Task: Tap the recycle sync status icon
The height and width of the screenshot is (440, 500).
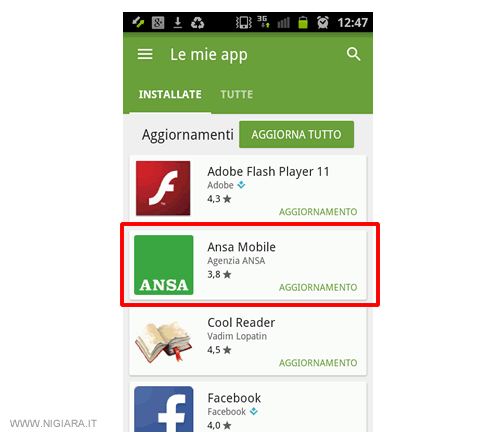Action: click(x=197, y=23)
